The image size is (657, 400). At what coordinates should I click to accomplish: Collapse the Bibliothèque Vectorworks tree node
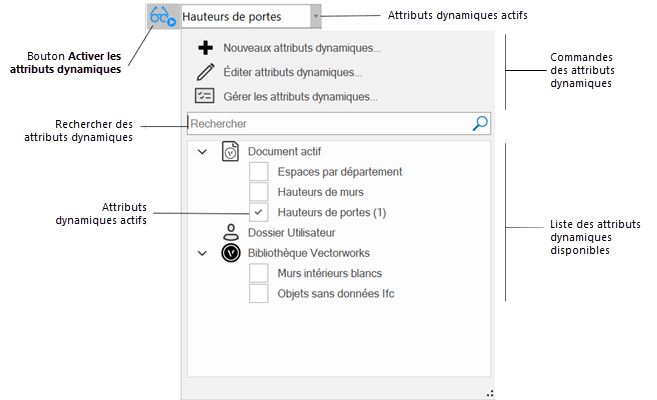point(202,253)
